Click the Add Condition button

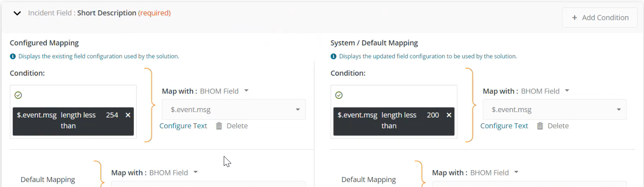(x=600, y=18)
